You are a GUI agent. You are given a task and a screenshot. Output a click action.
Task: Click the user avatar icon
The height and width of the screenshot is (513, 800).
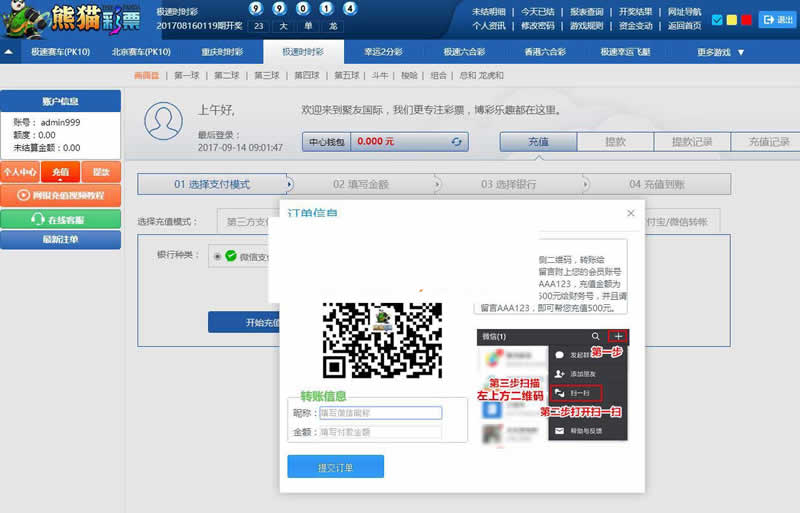tap(163, 121)
